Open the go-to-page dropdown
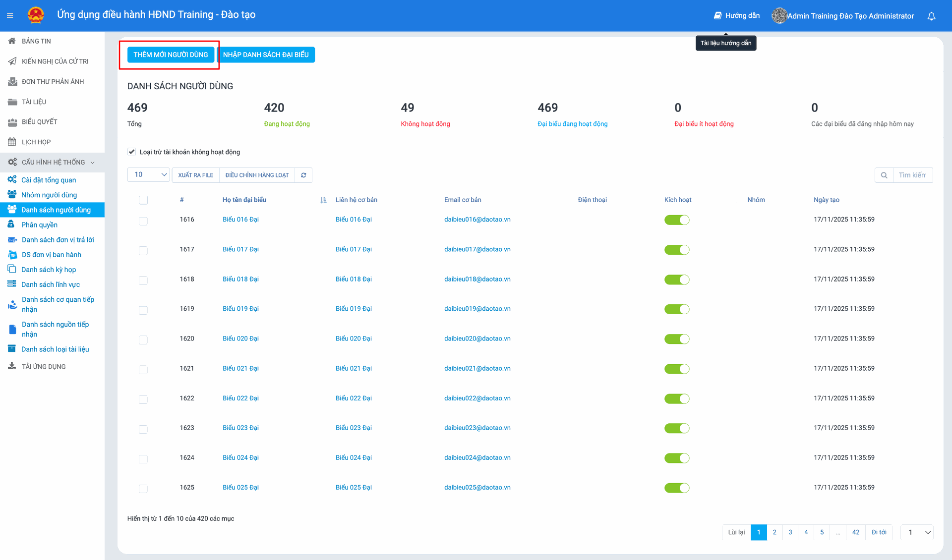 (x=917, y=532)
